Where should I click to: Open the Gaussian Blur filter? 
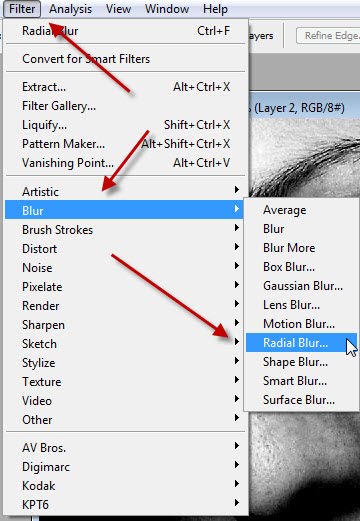coord(301,286)
